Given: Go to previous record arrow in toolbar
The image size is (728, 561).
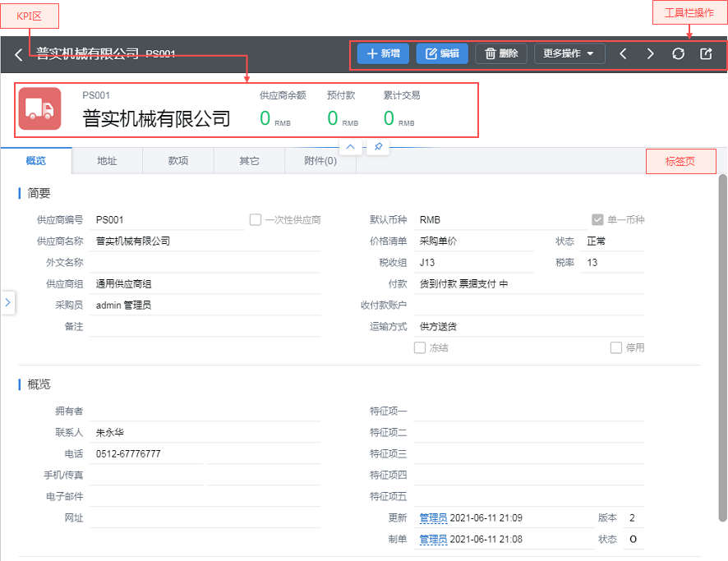Looking at the screenshot, I should pyautogui.click(x=623, y=54).
